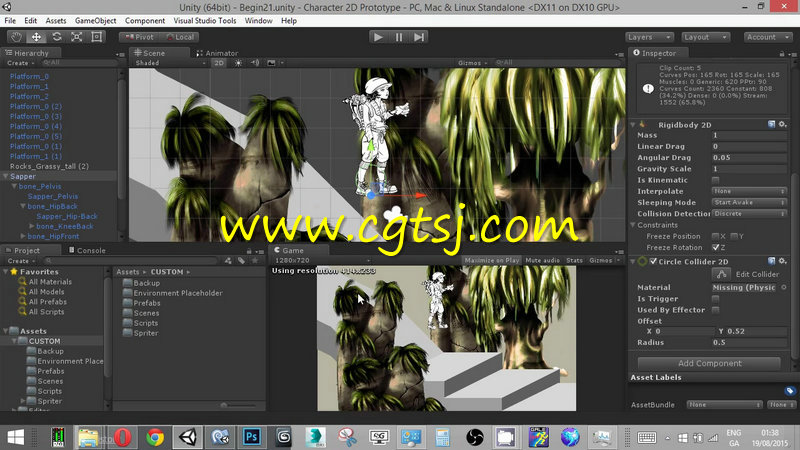Open the GameObject menu
Image resolution: width=800 pixels, height=450 pixels.
(x=95, y=21)
